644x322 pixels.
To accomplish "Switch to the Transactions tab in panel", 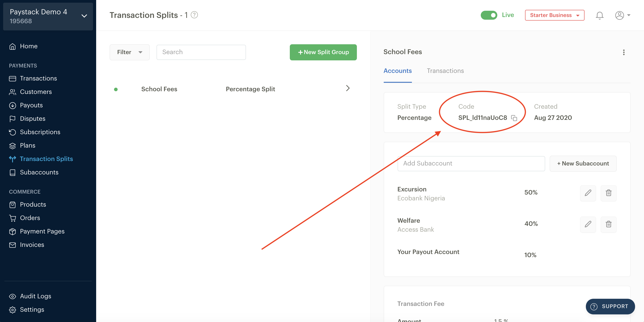I will 445,71.
